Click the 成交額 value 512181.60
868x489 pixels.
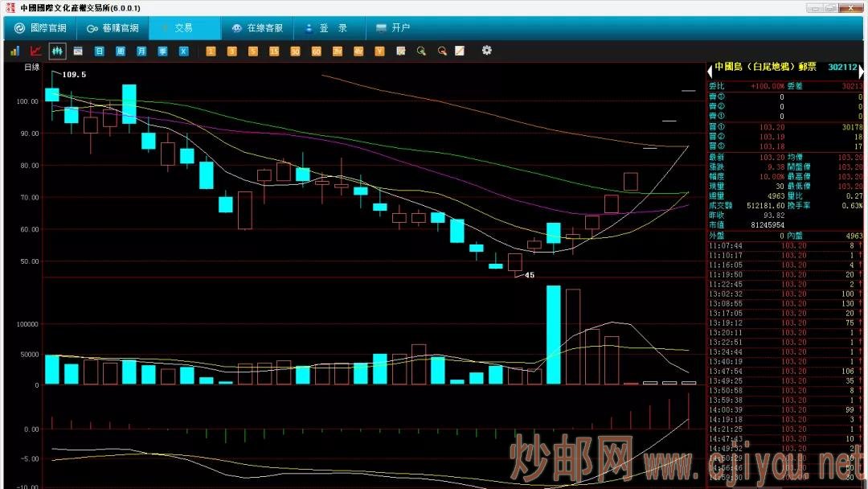click(x=766, y=205)
